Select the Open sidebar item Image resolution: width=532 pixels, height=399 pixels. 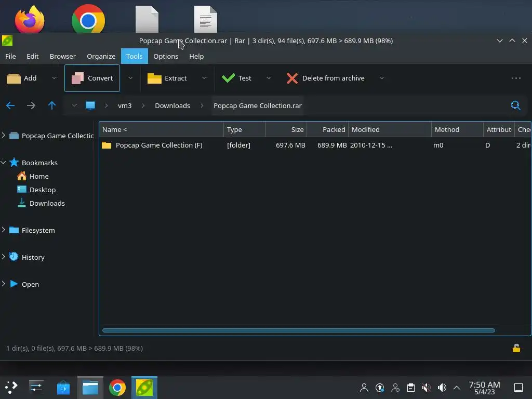tap(24, 284)
